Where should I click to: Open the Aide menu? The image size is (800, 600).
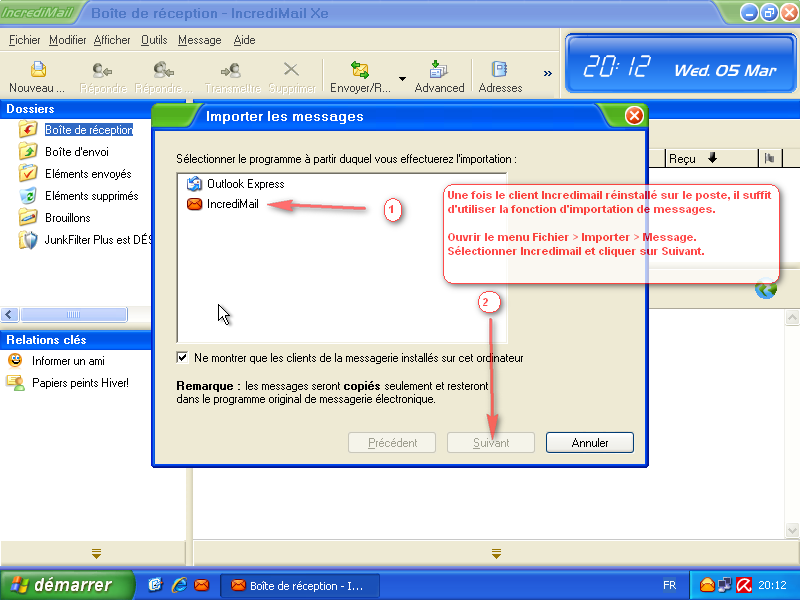click(244, 40)
